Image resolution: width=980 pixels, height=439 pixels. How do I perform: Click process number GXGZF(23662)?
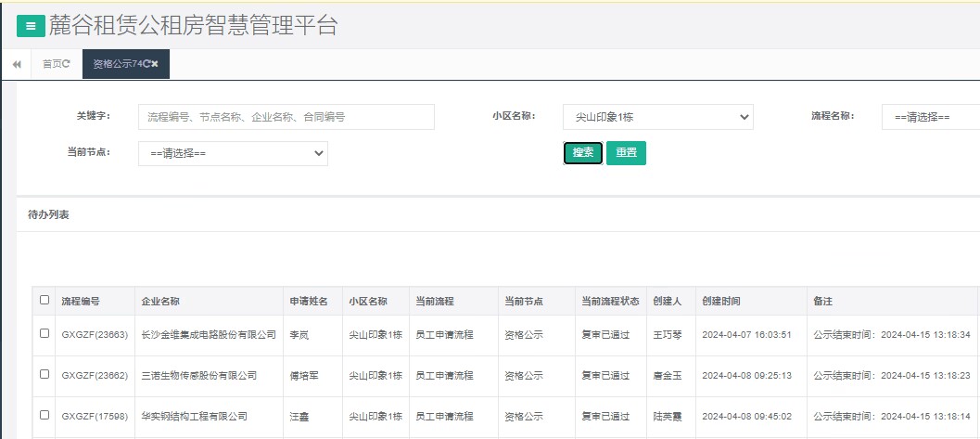pos(95,376)
